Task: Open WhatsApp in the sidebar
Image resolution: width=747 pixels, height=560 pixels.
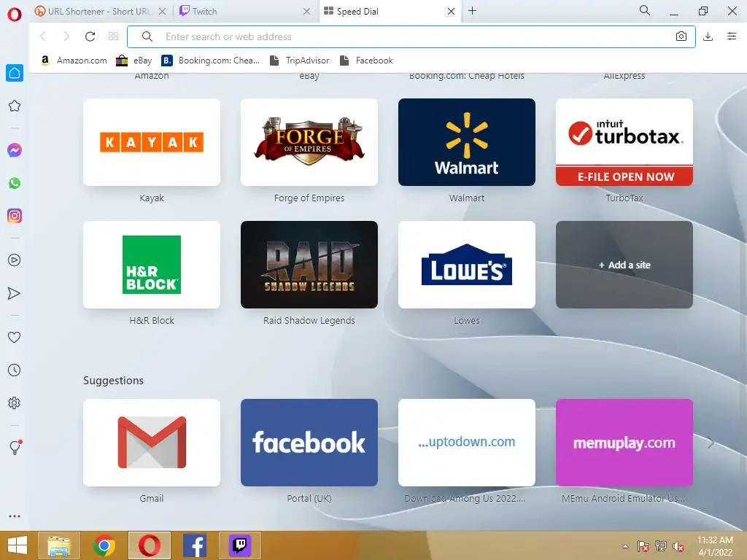Action: 15,183
